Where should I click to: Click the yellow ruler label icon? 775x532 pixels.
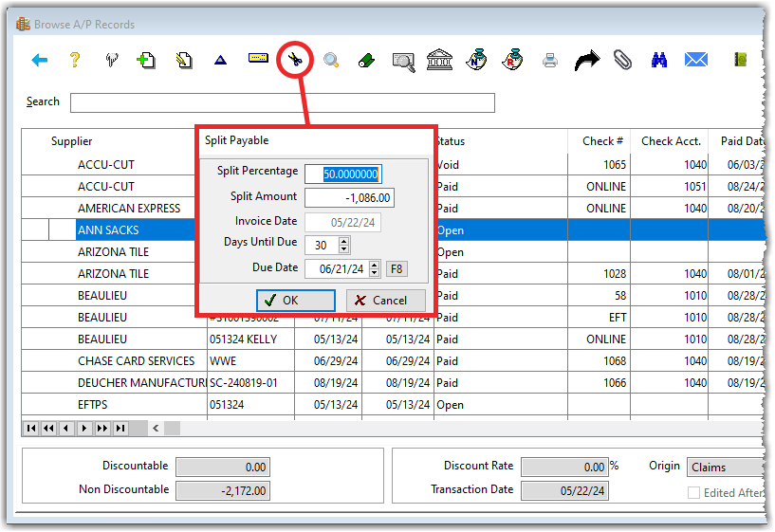pyautogui.click(x=258, y=58)
